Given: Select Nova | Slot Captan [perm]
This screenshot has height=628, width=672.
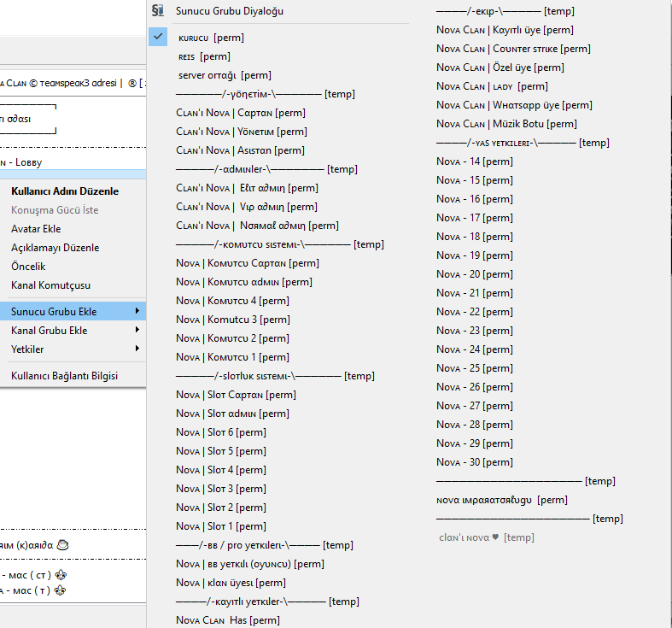Looking at the screenshot, I should [x=236, y=395].
